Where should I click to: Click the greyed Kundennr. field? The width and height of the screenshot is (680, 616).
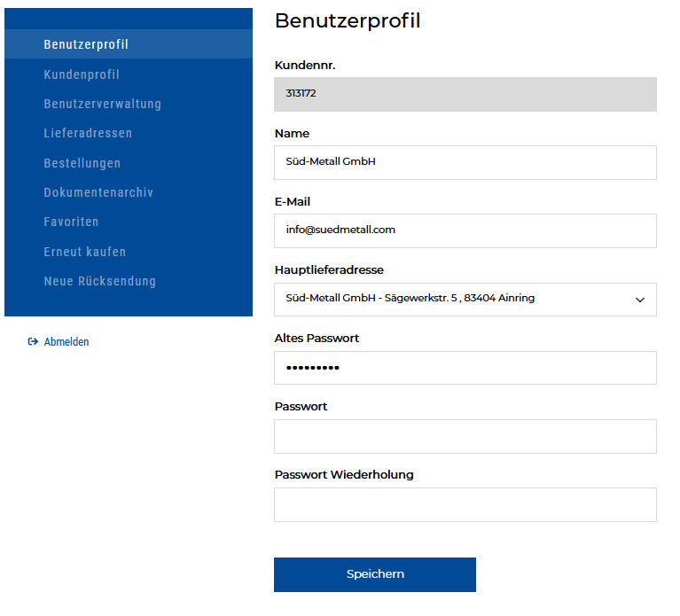[465, 94]
